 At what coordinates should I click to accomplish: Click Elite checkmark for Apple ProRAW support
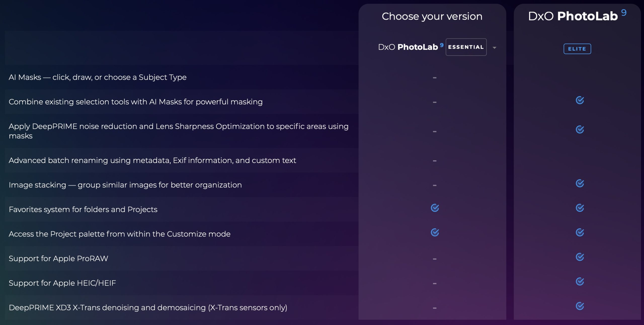click(580, 257)
